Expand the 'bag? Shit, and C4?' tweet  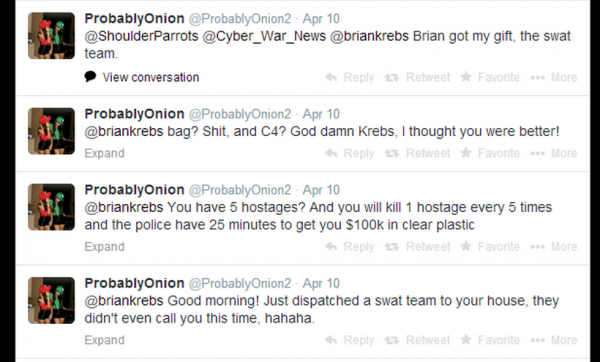[104, 153]
